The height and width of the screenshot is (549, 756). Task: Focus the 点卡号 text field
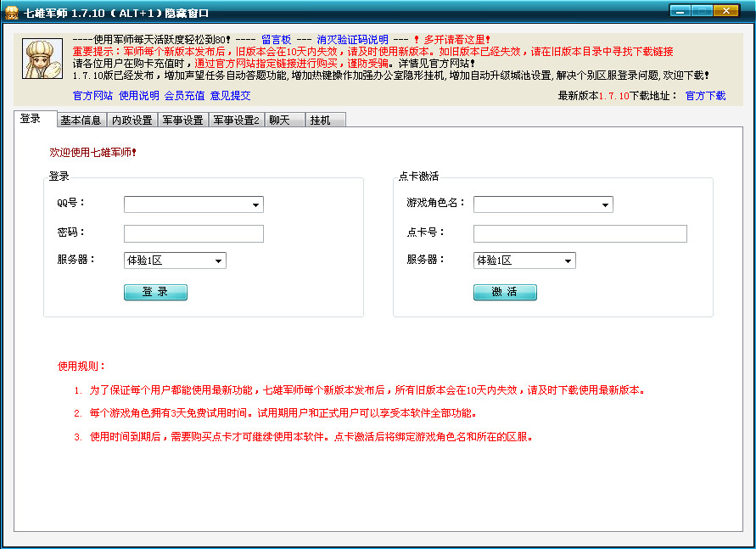point(580,233)
